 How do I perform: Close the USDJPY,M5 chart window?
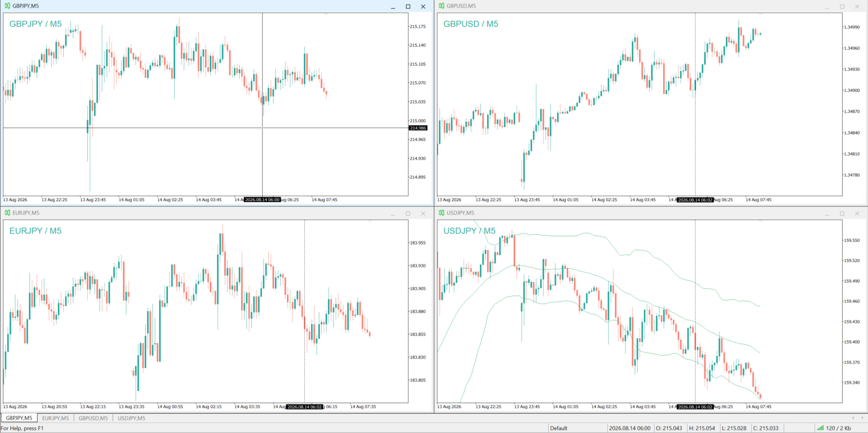[857, 214]
